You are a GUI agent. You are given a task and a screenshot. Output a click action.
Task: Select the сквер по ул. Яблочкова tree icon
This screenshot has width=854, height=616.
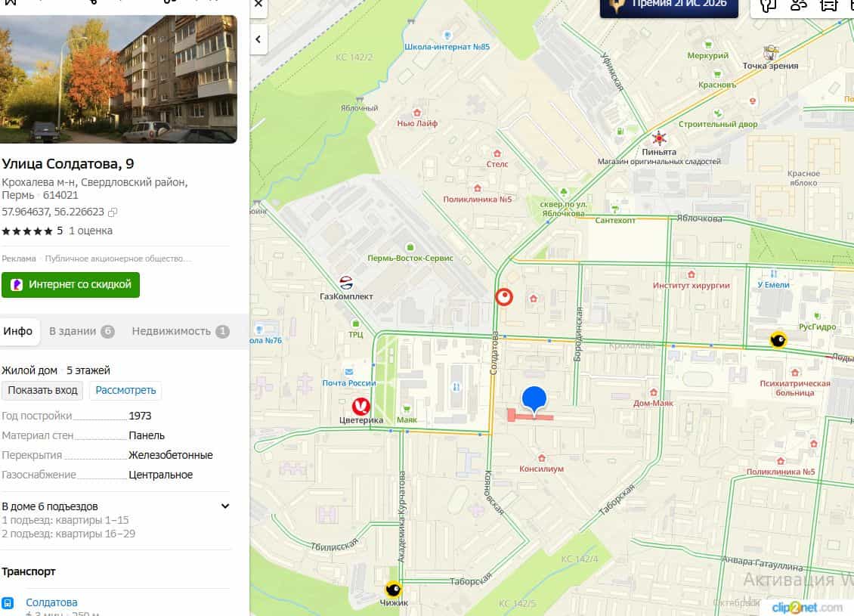564,192
